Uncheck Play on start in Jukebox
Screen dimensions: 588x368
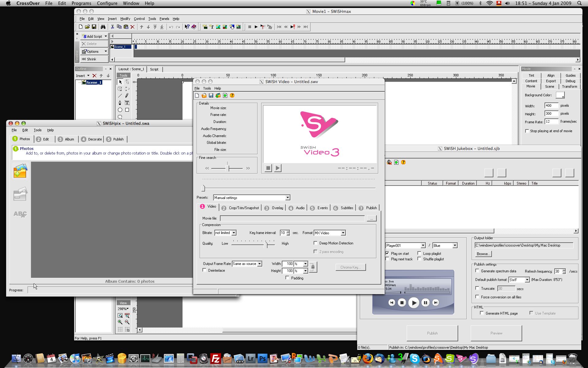click(387, 253)
